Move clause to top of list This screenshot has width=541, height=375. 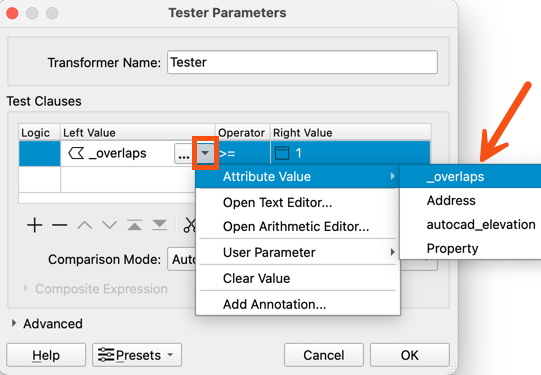tap(135, 225)
